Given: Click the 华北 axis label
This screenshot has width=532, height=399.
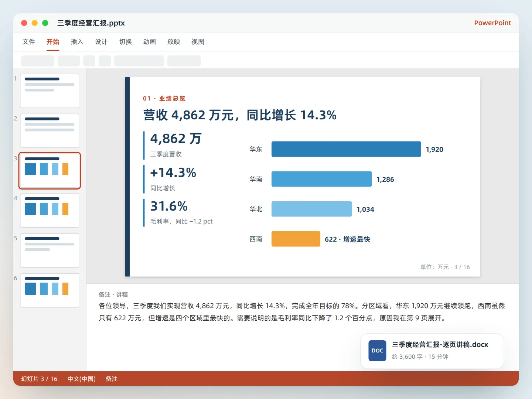Looking at the screenshot, I should (x=256, y=209).
